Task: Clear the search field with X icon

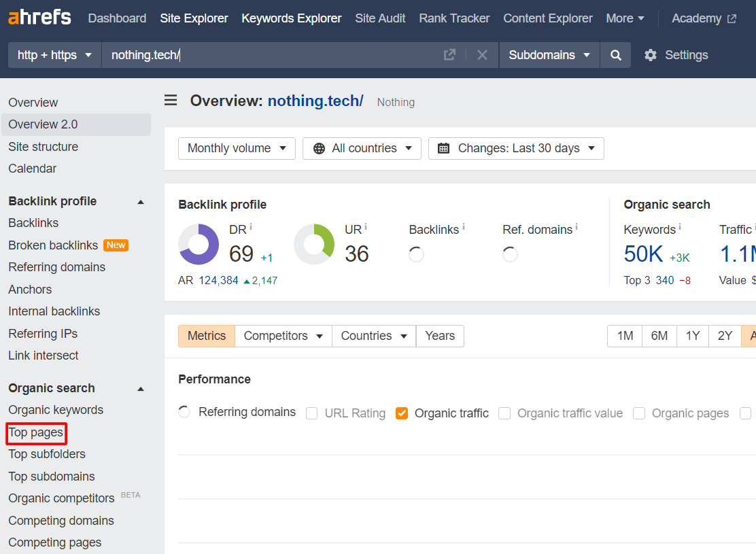Action: tap(482, 55)
